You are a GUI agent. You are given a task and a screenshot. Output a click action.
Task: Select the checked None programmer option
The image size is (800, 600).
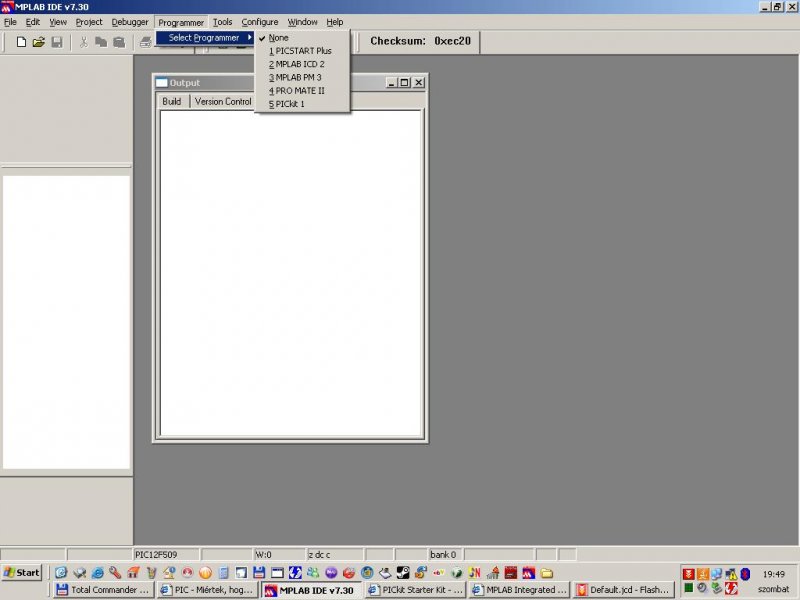click(x=302, y=38)
